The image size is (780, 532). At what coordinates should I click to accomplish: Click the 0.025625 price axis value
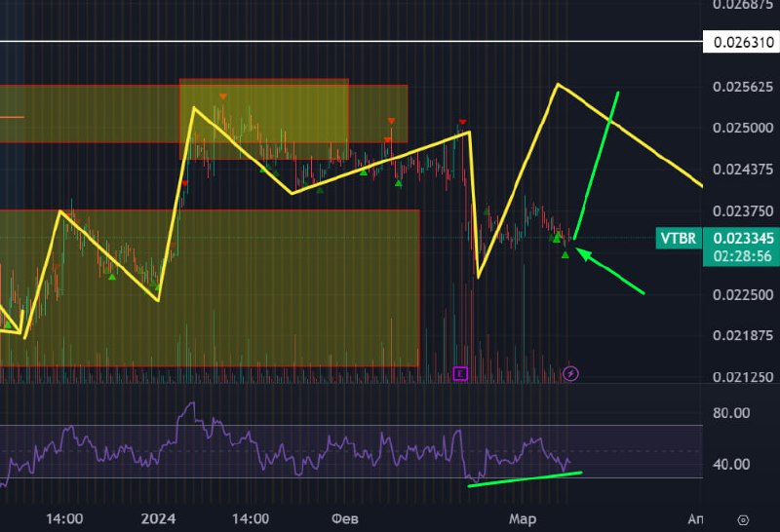tap(743, 87)
